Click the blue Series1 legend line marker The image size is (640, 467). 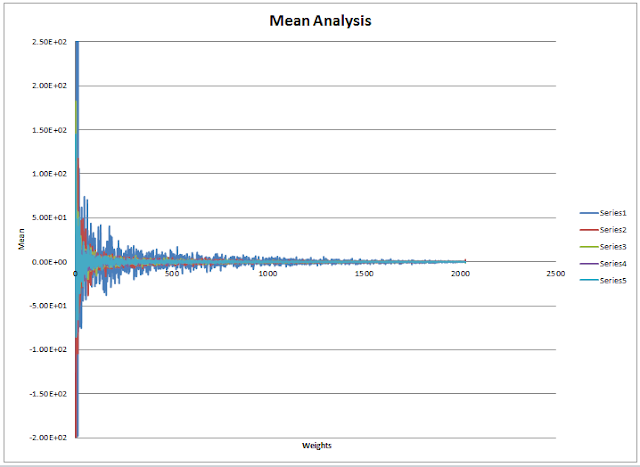click(x=589, y=213)
